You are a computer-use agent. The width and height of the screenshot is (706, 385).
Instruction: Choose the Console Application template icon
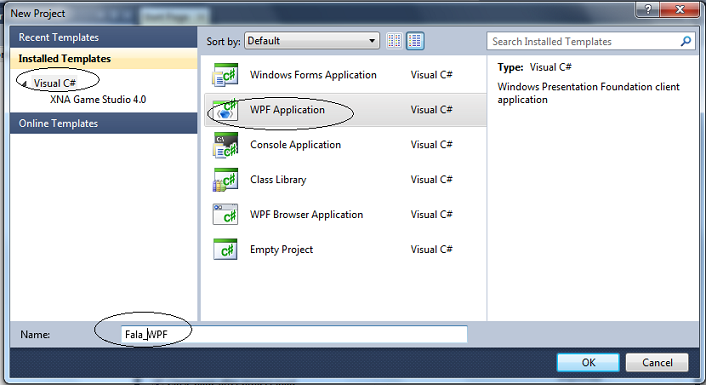pos(225,145)
